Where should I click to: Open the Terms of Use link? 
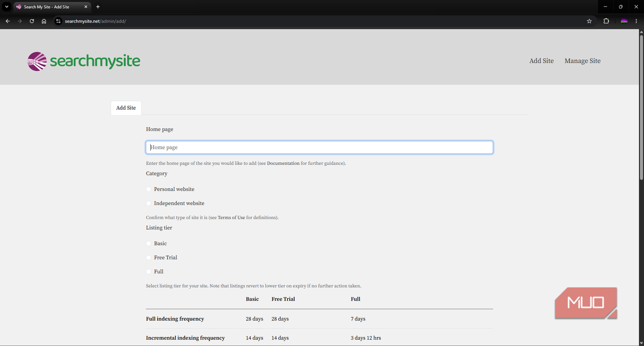pos(231,218)
